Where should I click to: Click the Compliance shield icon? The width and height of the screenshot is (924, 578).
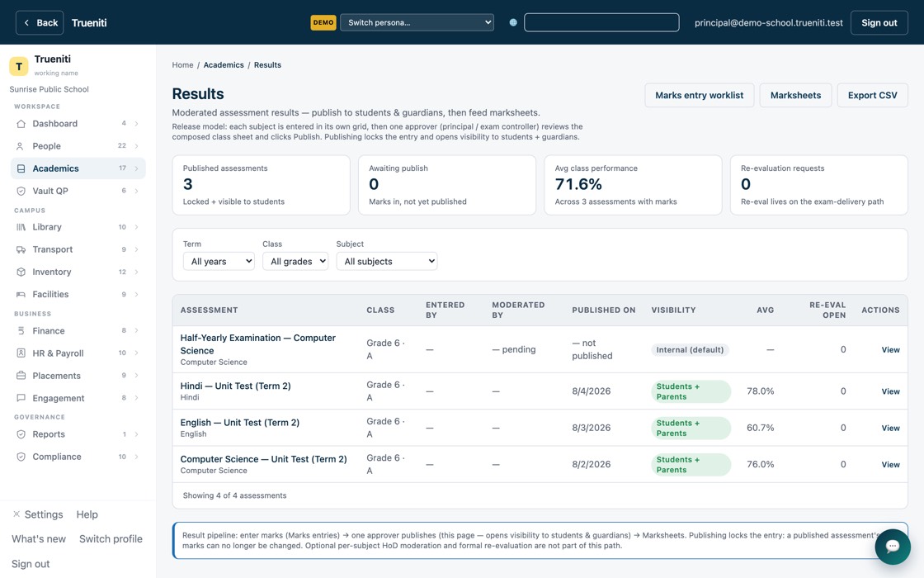(x=21, y=457)
